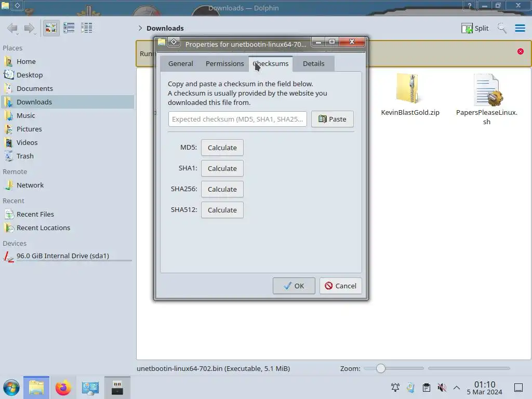Open the clipboard tray icon
This screenshot has height=399, width=532.
(427, 388)
